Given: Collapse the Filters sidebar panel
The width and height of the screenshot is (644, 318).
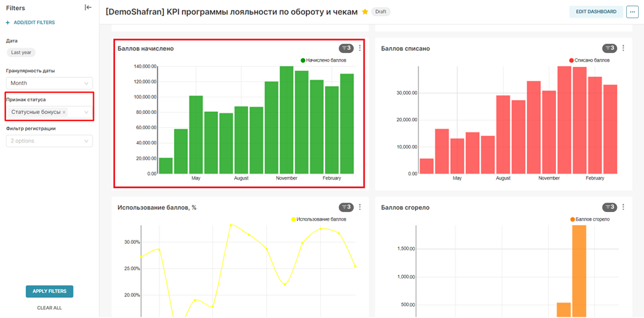Looking at the screenshot, I should (88, 7).
